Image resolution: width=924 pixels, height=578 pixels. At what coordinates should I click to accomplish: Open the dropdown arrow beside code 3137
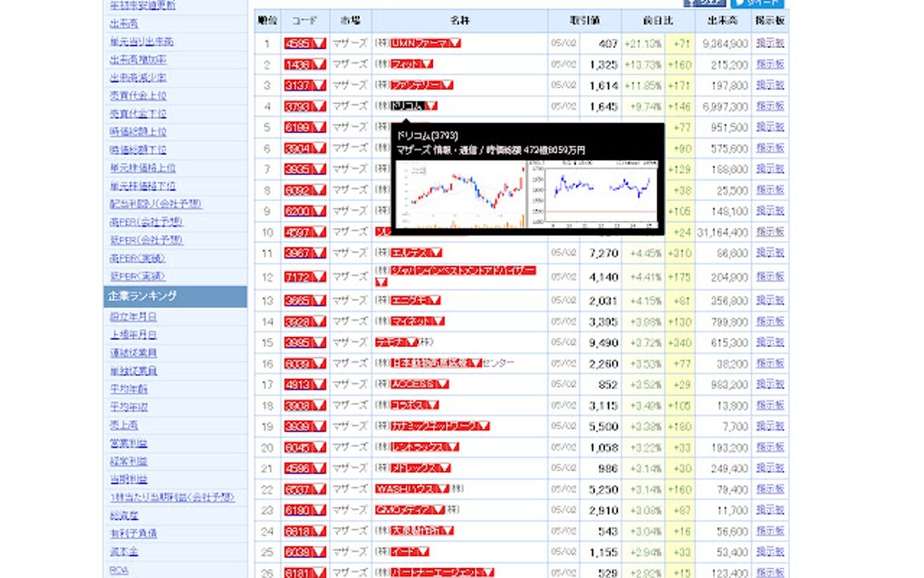pos(319,85)
